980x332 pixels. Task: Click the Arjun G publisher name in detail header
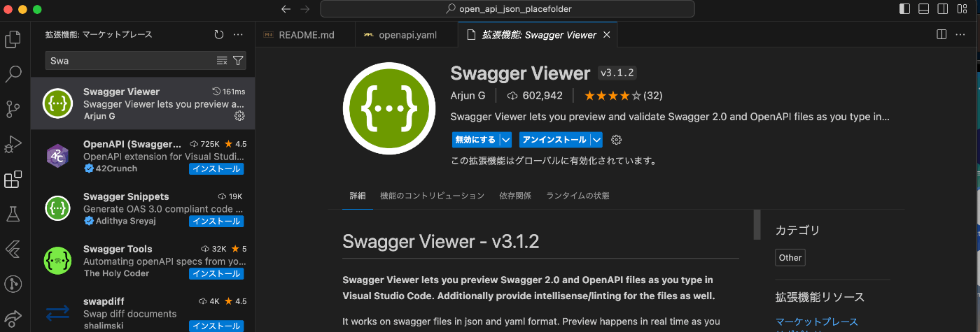coord(468,95)
